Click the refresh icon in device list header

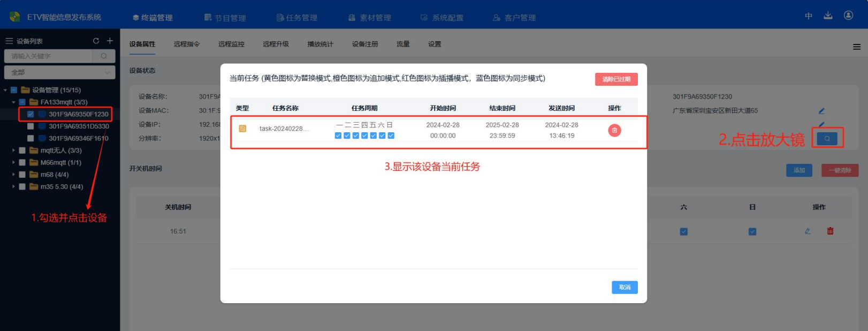click(x=96, y=41)
